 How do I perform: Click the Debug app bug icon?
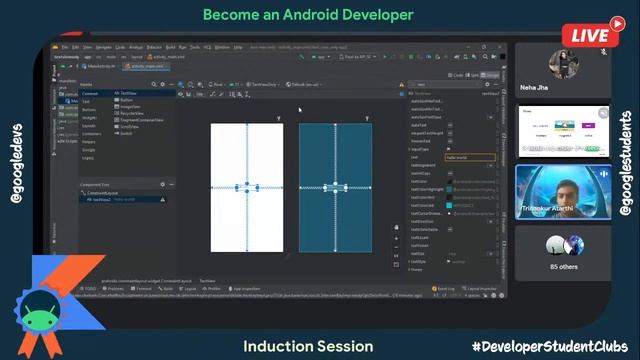click(411, 57)
